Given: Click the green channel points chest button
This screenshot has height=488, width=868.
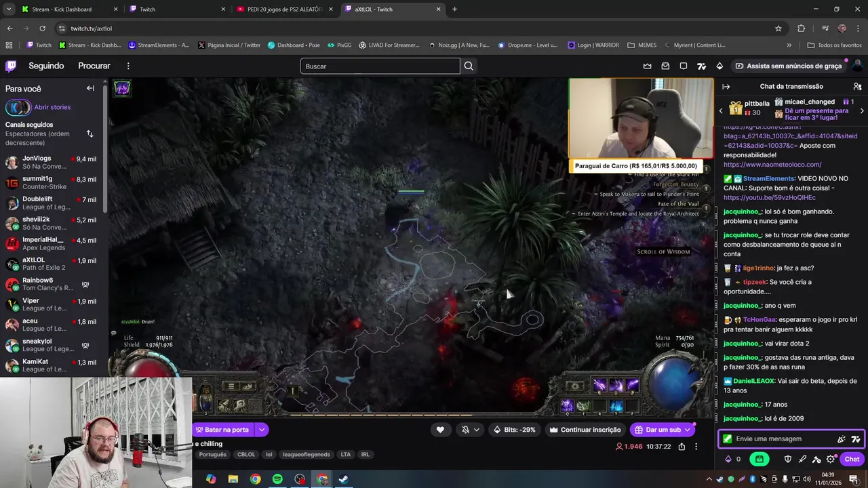Looking at the screenshot, I should (x=759, y=459).
